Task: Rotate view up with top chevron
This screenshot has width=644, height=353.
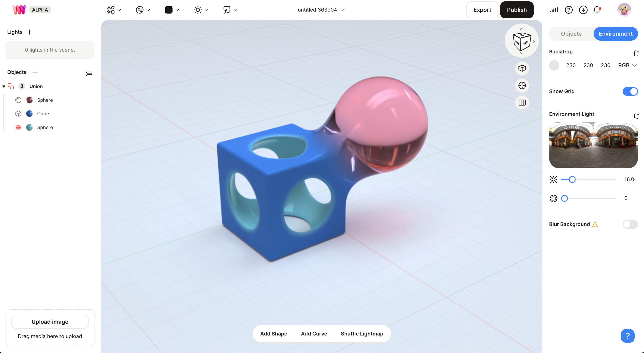Action: tap(522, 29)
